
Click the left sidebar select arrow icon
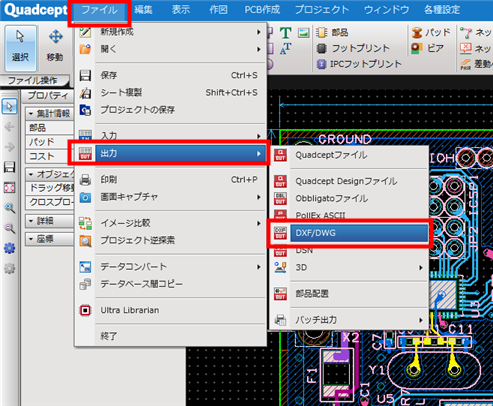pos(9,107)
